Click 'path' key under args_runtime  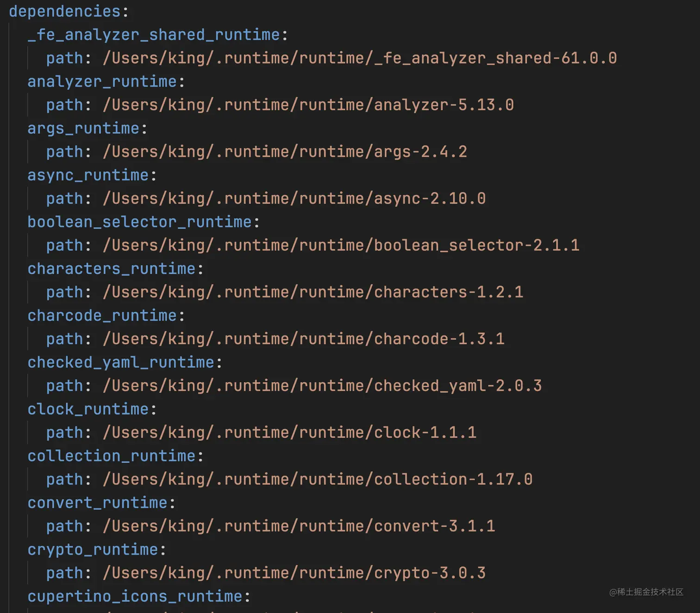click(65, 152)
